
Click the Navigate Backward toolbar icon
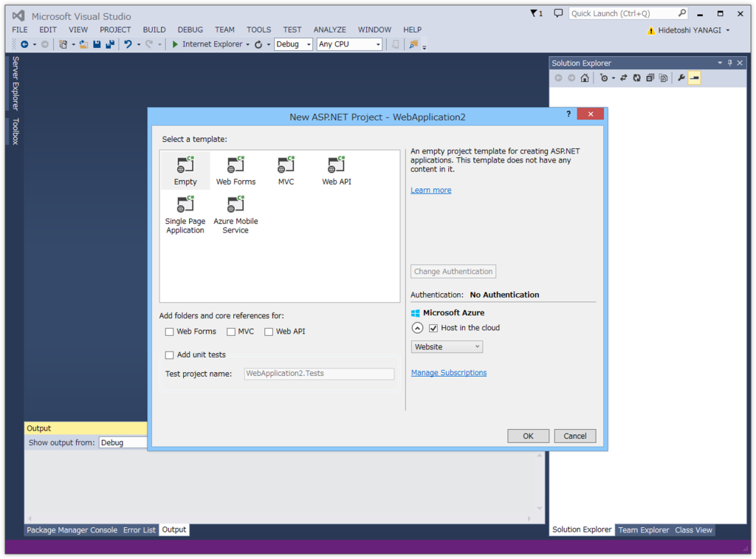24,44
